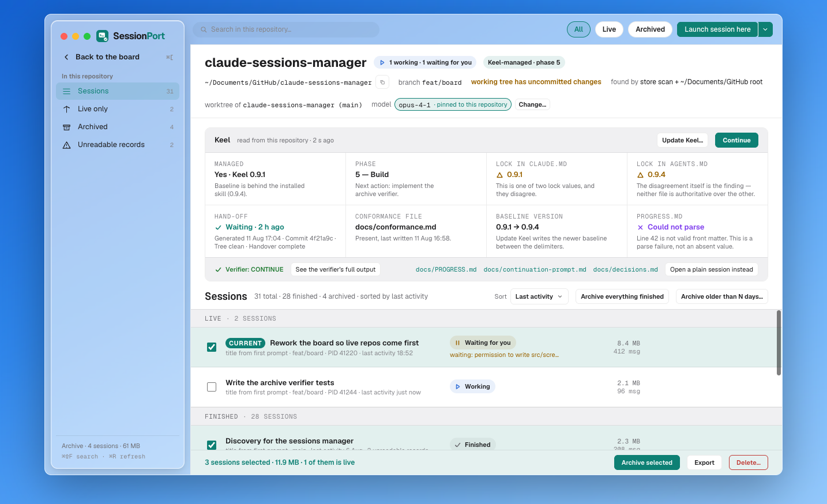Switch to the Archived filter pill at top
The image size is (827, 504).
click(650, 29)
